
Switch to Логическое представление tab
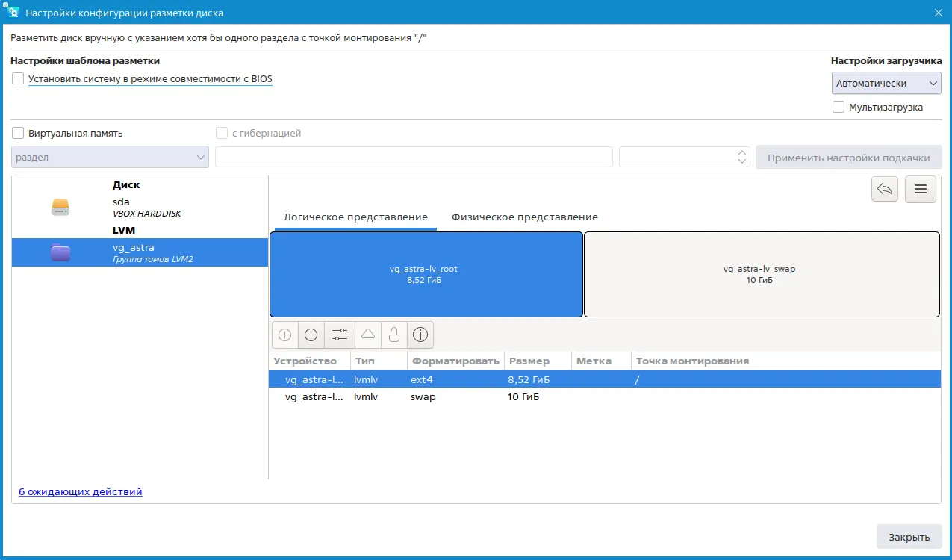coord(355,217)
